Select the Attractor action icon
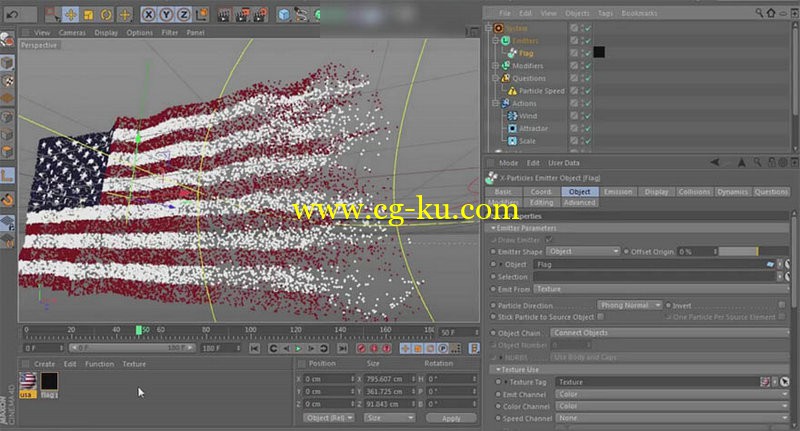800x431 pixels. [x=512, y=129]
